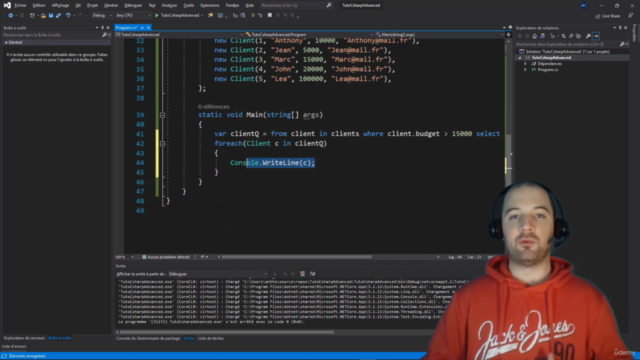Click the Live Share button label
Viewport: 640px width, 360px height.
click(611, 16)
